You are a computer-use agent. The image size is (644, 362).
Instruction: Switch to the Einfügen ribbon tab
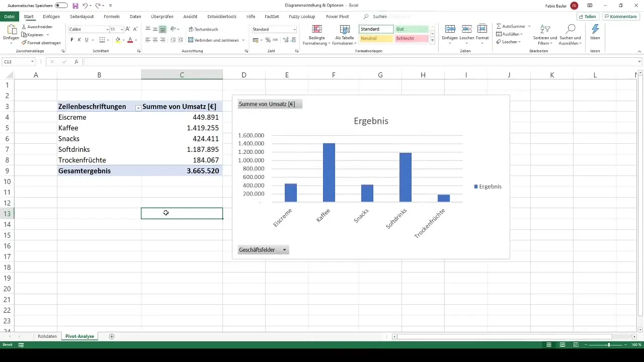[51, 16]
